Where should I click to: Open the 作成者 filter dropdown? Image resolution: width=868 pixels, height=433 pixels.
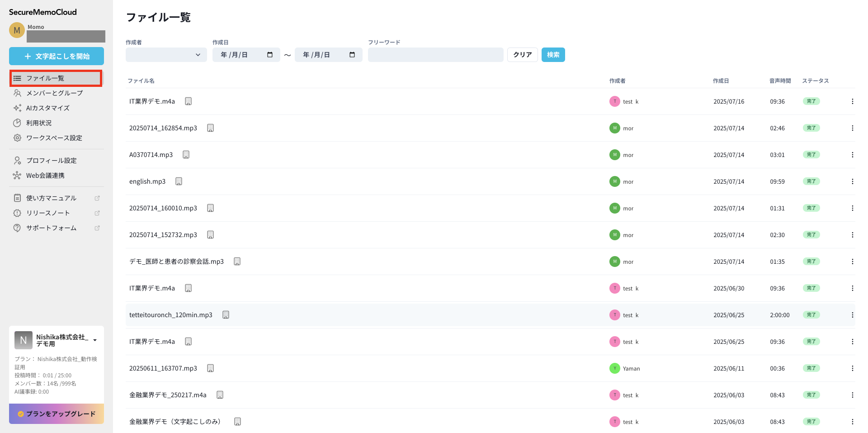(166, 55)
